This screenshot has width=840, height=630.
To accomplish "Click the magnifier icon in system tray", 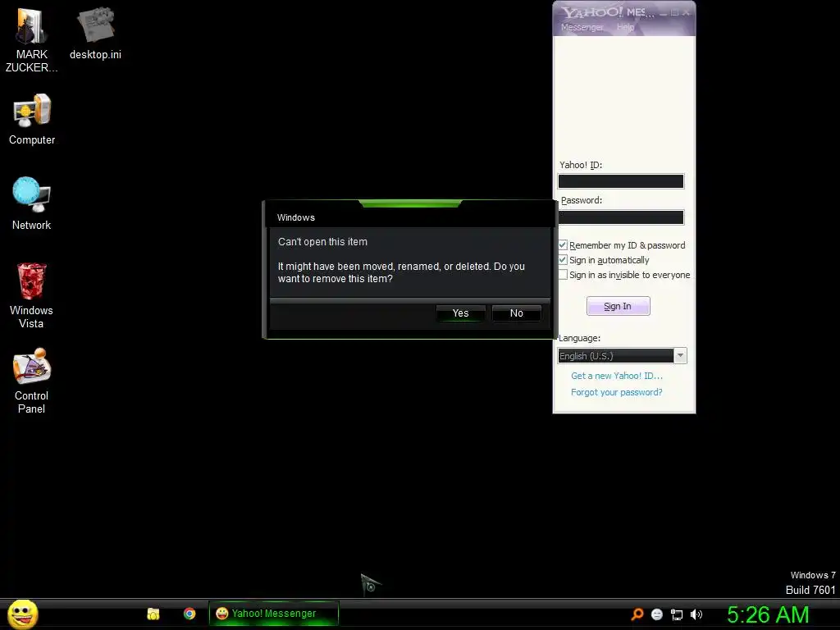I will click(x=637, y=614).
